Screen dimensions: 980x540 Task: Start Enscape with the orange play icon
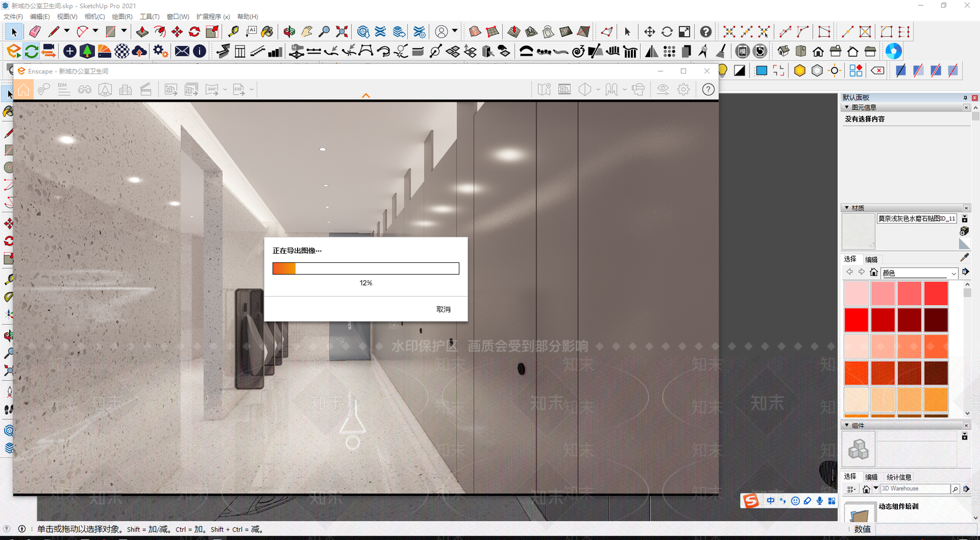(13, 51)
